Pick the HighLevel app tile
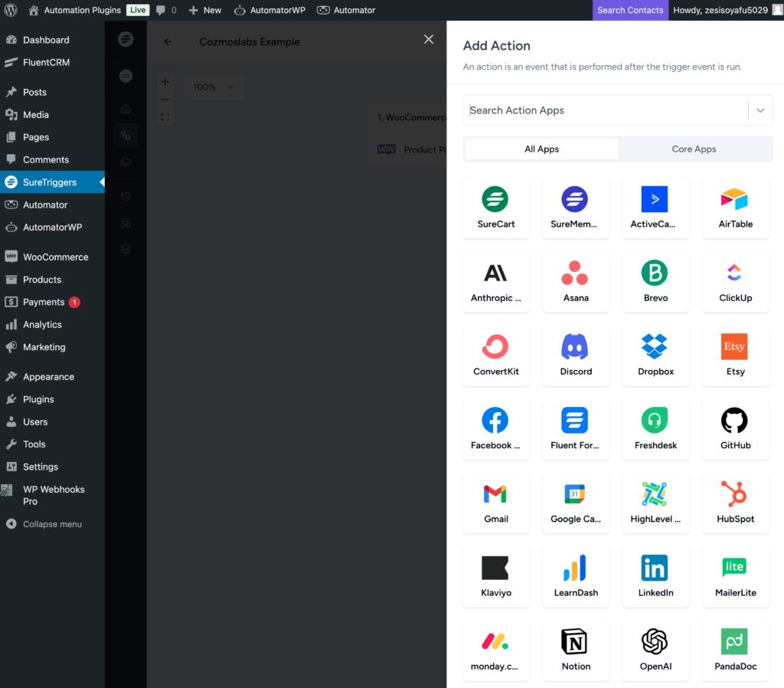 pos(655,503)
